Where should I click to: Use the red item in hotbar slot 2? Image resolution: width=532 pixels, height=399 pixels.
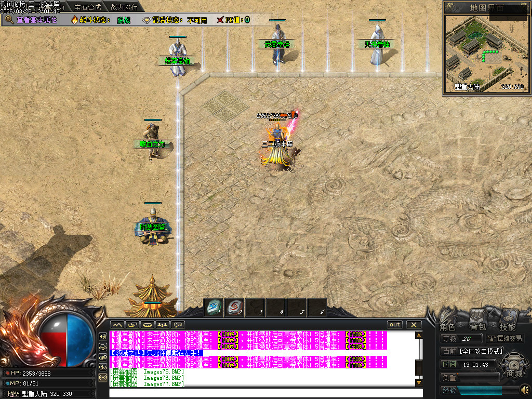[x=234, y=307]
